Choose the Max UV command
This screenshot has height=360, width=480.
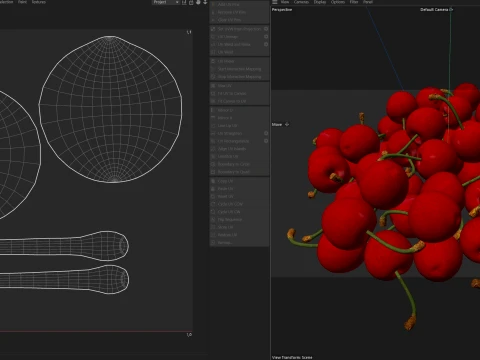coord(239,86)
